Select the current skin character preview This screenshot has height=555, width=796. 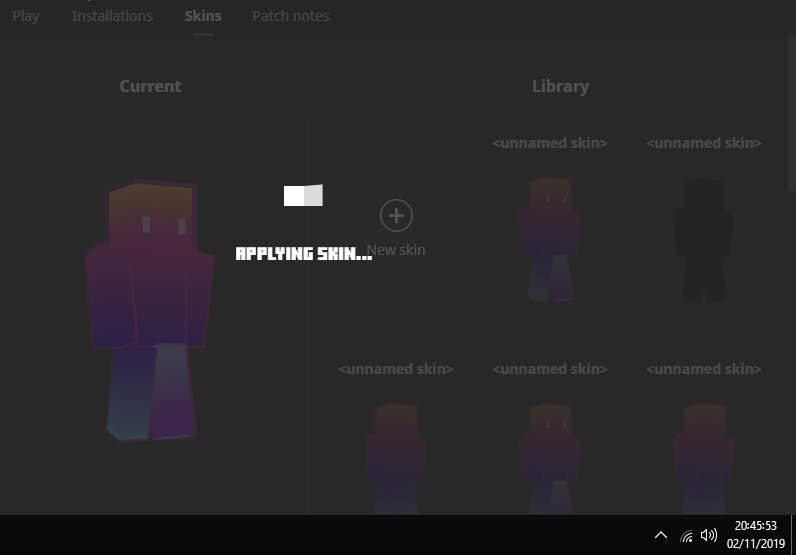tap(150, 310)
